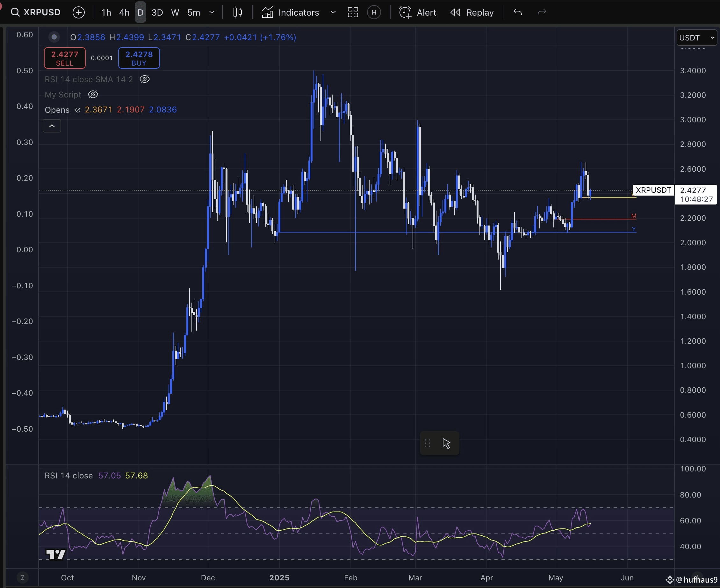Click the RSI 14 close SMA legend title
This screenshot has height=588, width=720.
[89, 79]
